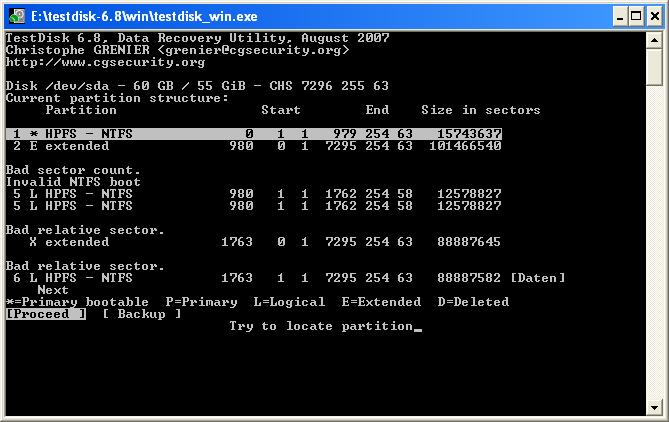Click the 'L=Logical' legend text

tap(289, 302)
